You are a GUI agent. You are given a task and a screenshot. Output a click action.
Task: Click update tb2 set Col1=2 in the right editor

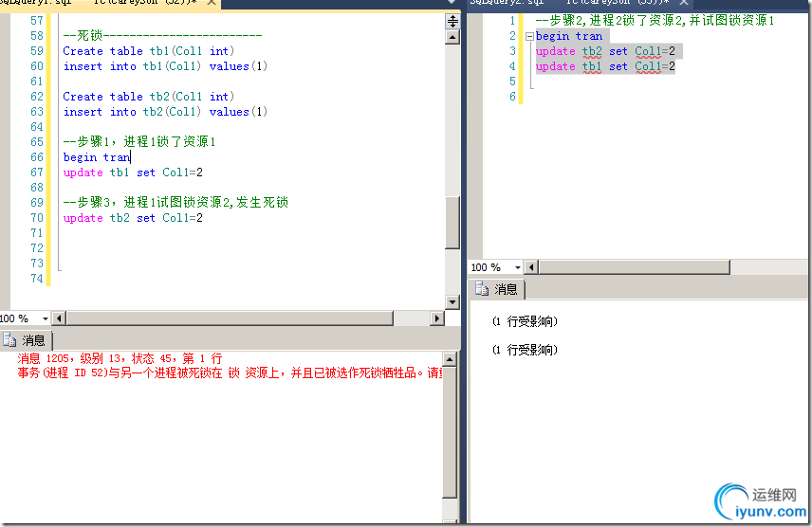tap(605, 51)
